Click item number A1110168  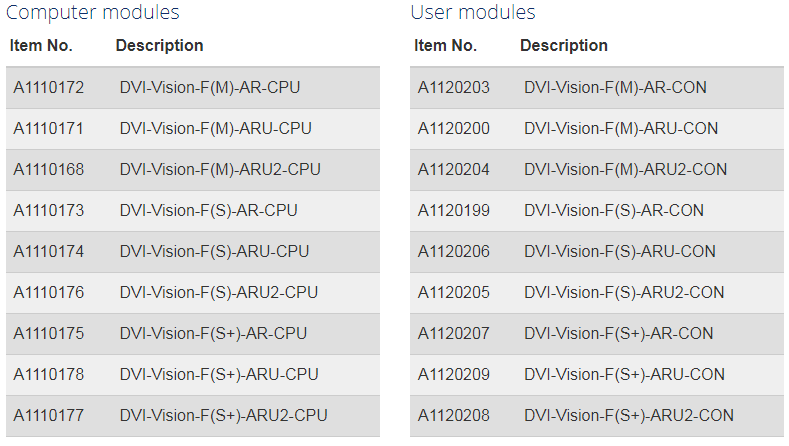[49, 170]
